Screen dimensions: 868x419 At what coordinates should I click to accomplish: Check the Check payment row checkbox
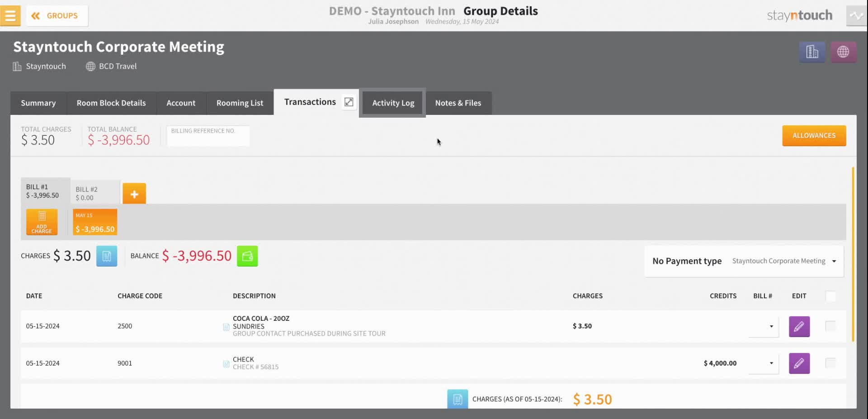click(x=830, y=363)
